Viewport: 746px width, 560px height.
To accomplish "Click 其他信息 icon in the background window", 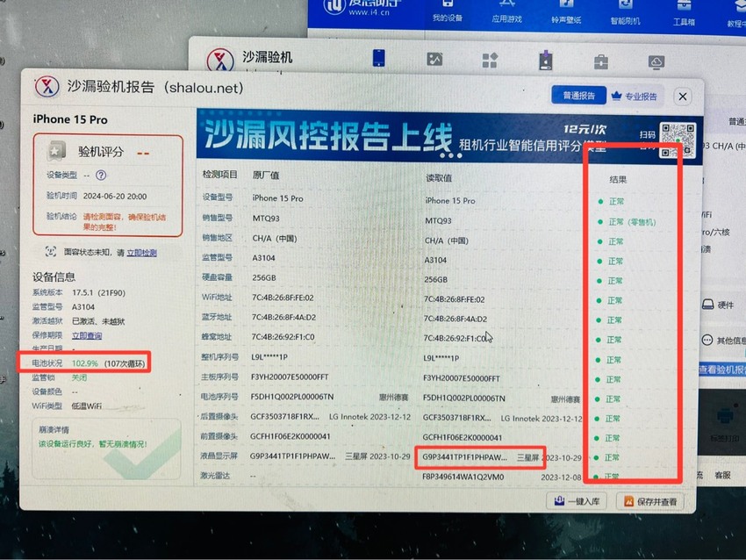I will pyautogui.click(x=707, y=341).
